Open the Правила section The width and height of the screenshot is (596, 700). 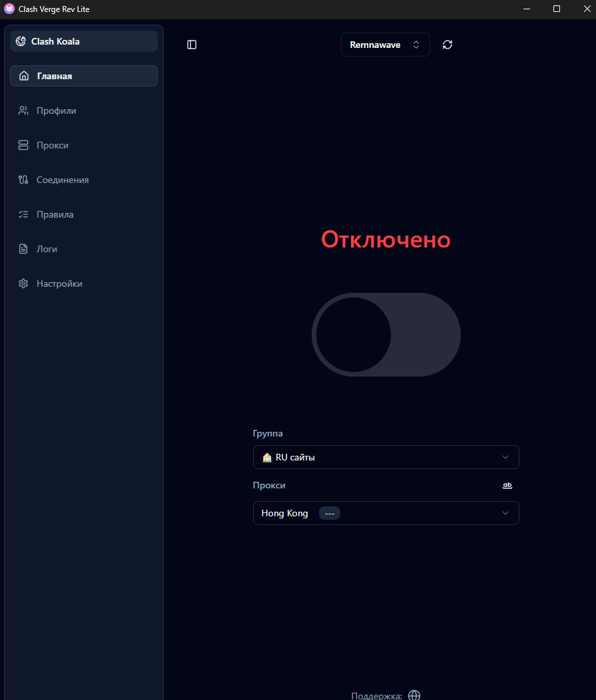tap(55, 214)
